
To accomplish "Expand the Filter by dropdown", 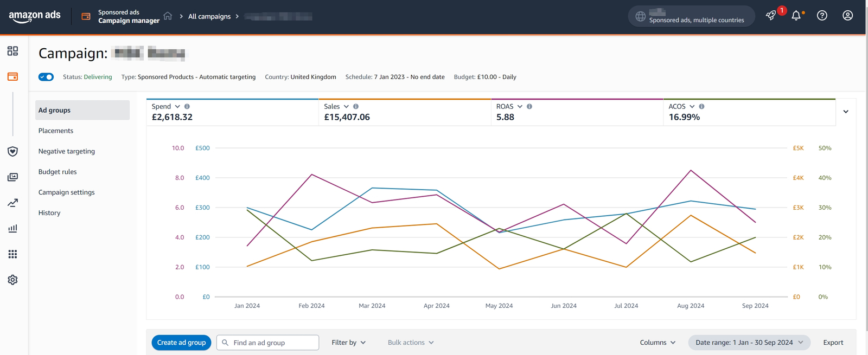I will (x=348, y=343).
